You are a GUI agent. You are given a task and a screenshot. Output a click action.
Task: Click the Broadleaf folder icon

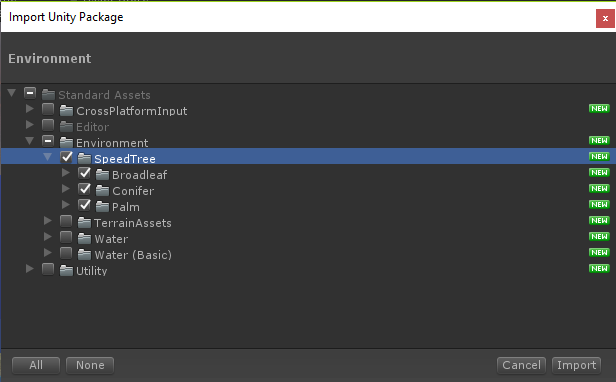102,174
